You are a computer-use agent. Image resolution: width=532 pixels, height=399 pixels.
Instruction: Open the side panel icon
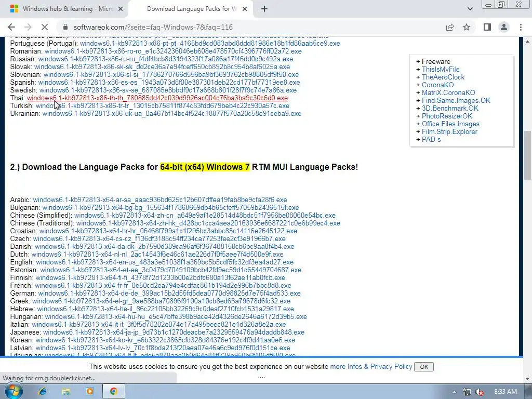[x=487, y=27]
